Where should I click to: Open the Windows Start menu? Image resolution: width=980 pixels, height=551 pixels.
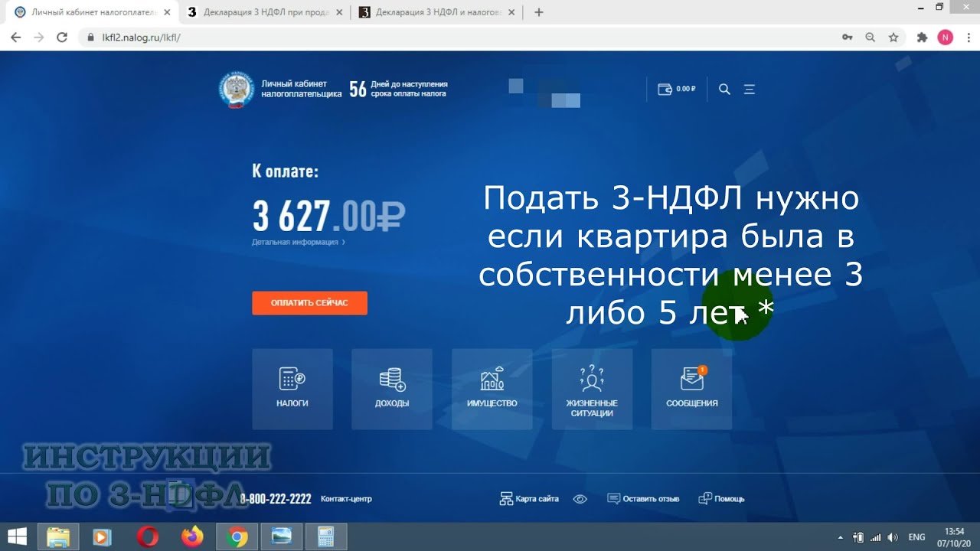coord(18,537)
